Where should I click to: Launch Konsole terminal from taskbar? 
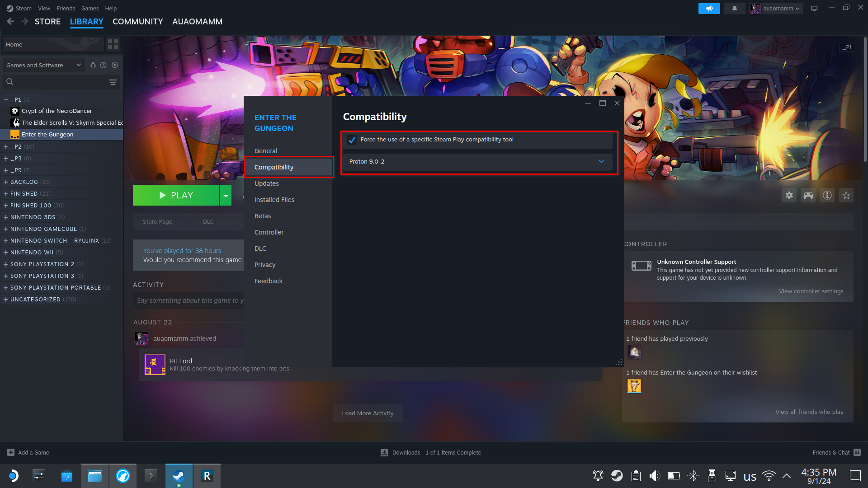click(151, 476)
